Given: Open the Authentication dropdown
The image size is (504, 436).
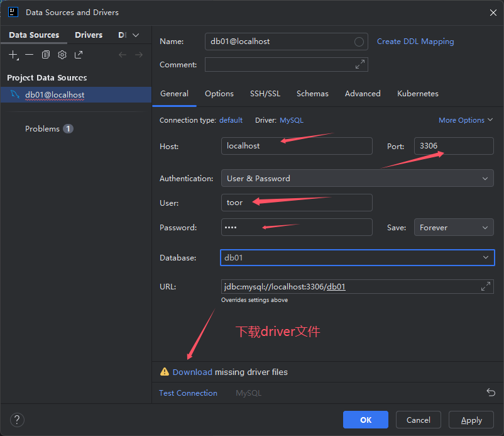Looking at the screenshot, I should tap(358, 178).
